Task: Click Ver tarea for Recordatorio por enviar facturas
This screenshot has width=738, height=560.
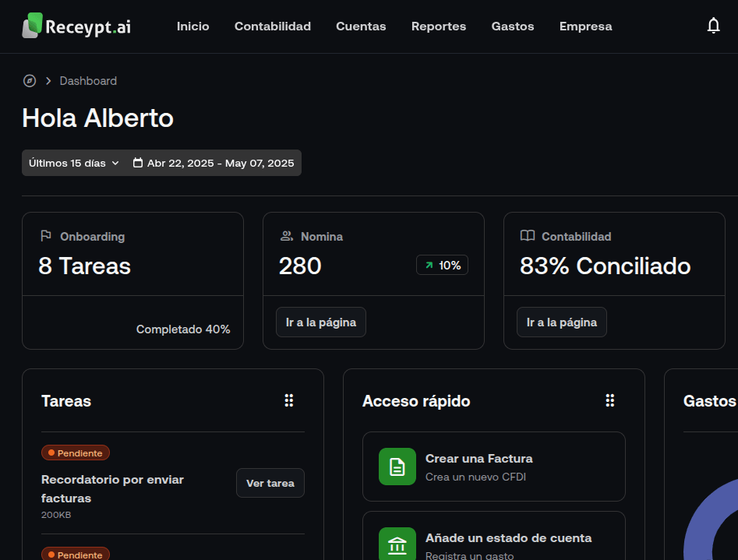Action: coord(270,484)
